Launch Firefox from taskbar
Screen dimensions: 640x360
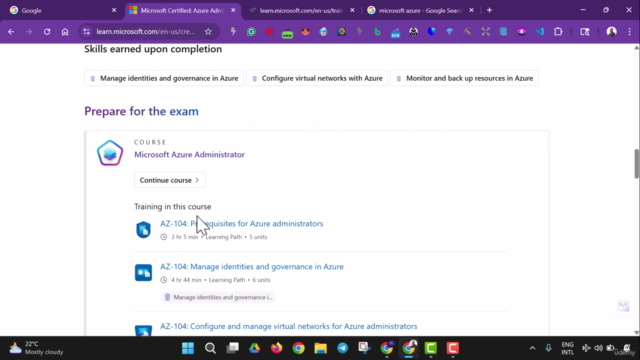point(276,348)
